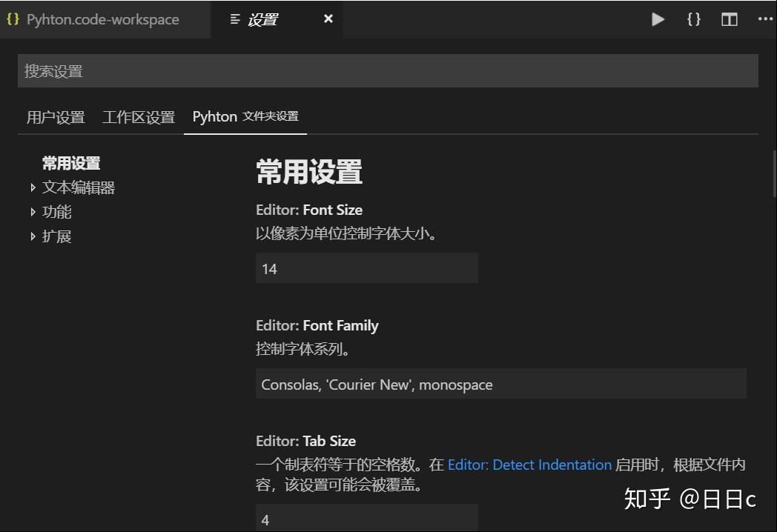Close the 设置 tab
The width and height of the screenshot is (777, 532).
[x=328, y=19]
